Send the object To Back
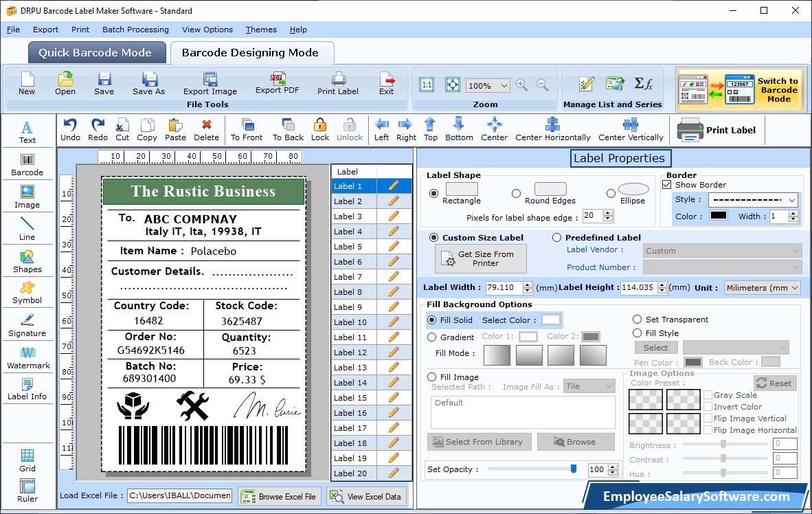The height and width of the screenshot is (514, 812). coord(288,130)
